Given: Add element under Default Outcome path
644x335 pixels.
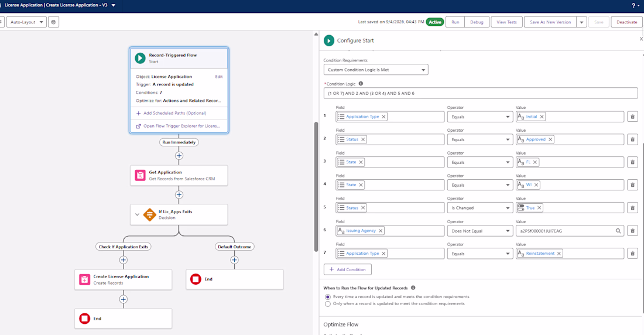Looking at the screenshot, I should click(234, 260).
